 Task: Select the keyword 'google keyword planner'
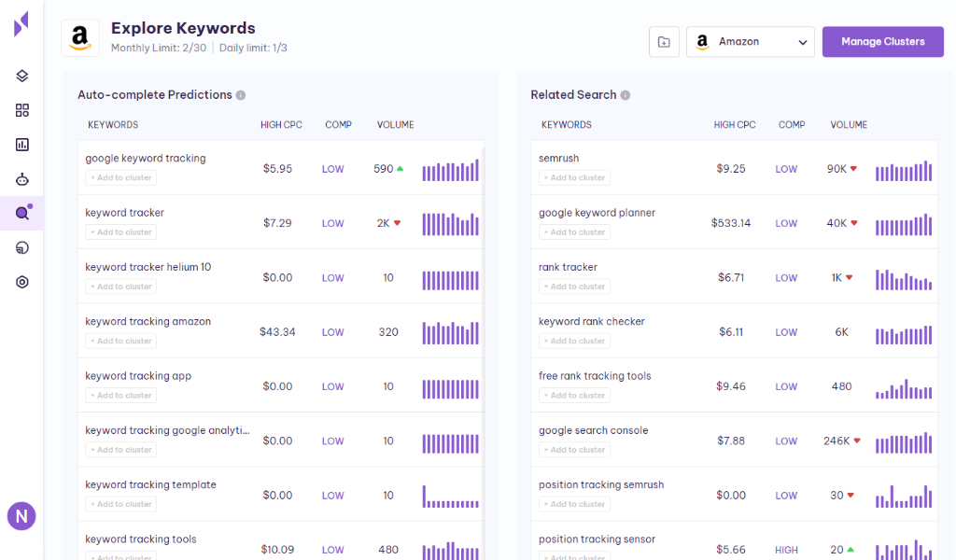coord(597,213)
